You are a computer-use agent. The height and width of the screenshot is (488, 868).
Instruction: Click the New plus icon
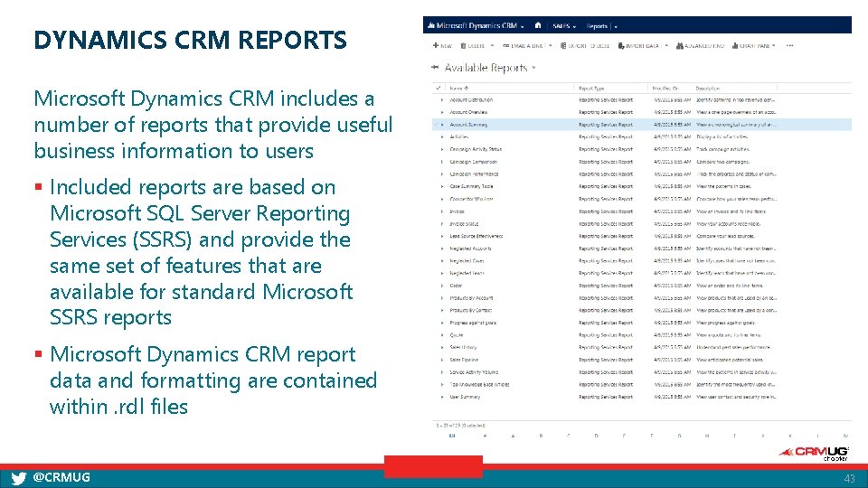(436, 46)
